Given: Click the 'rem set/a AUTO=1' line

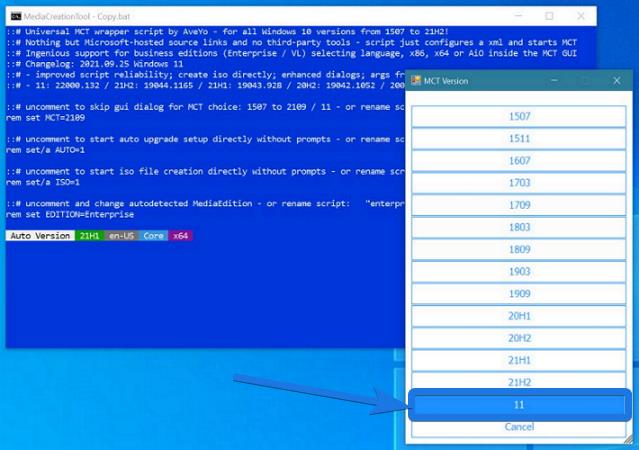Looking at the screenshot, I should pos(46,150).
